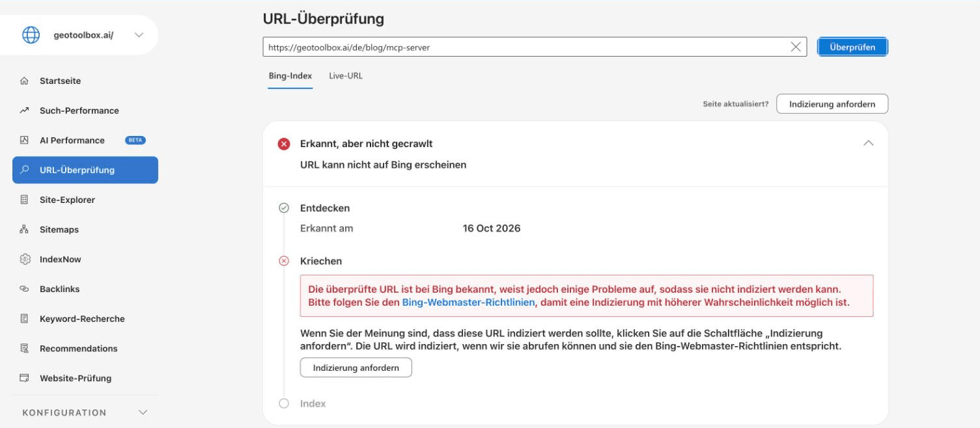This screenshot has height=428, width=980.
Task: Select URL-Überprüfung in sidebar
Action: point(85,170)
